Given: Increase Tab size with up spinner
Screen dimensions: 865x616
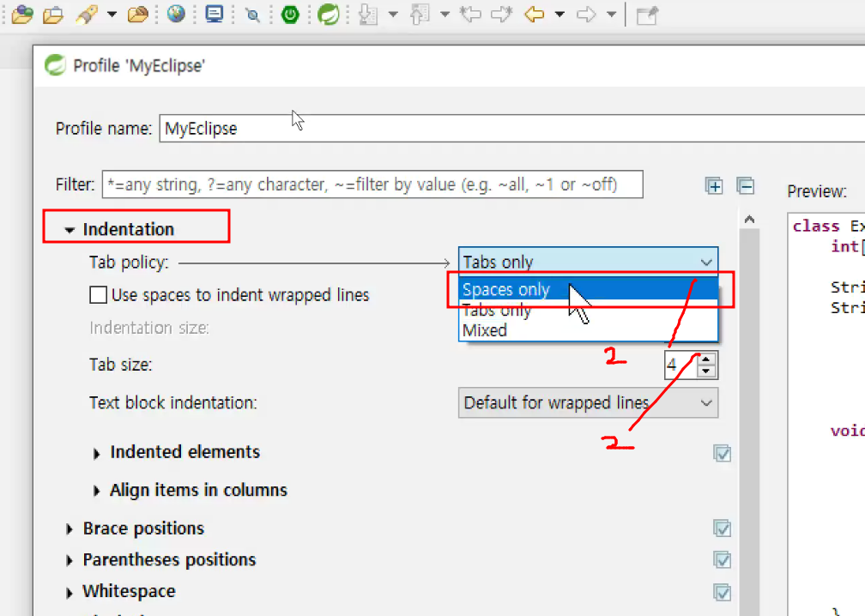Looking at the screenshot, I should tap(706, 359).
